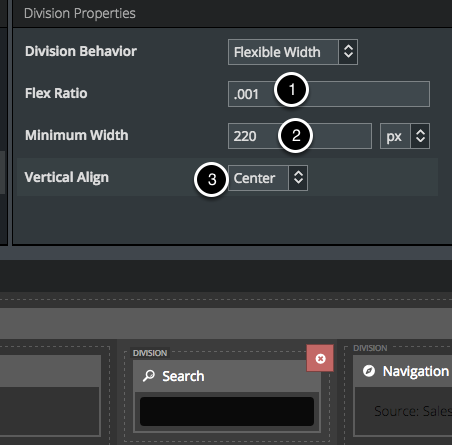Click the magnifier icon beside Search
The image size is (452, 445).
click(149, 376)
